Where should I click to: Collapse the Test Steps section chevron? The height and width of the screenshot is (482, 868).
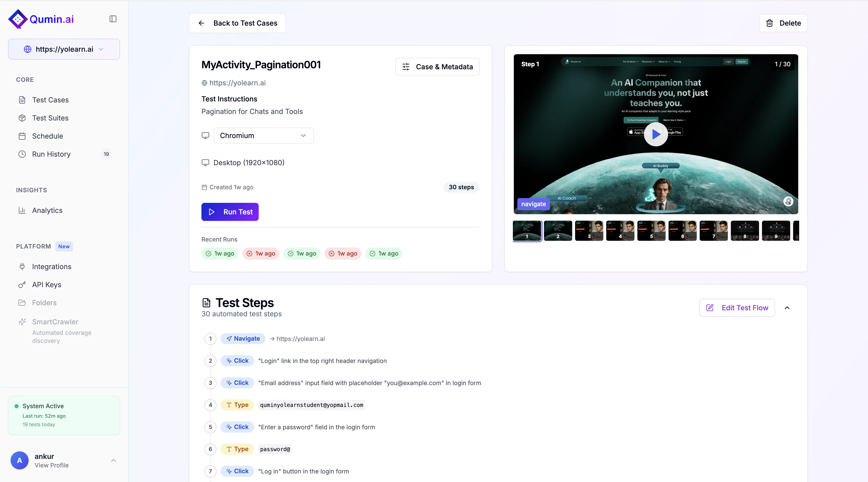[x=787, y=308]
